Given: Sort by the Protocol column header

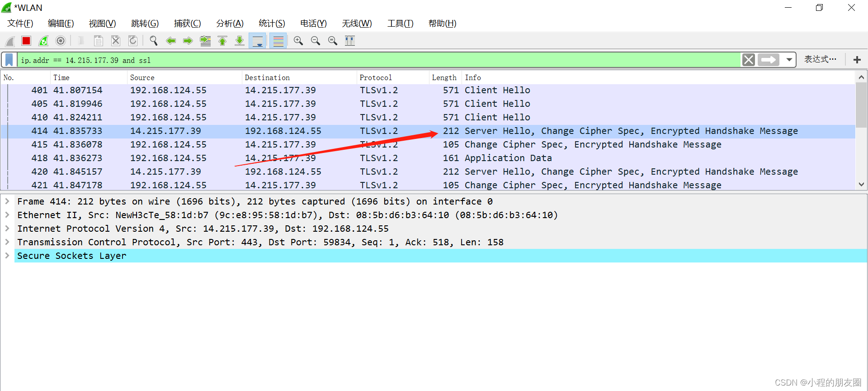Looking at the screenshot, I should click(x=393, y=78).
